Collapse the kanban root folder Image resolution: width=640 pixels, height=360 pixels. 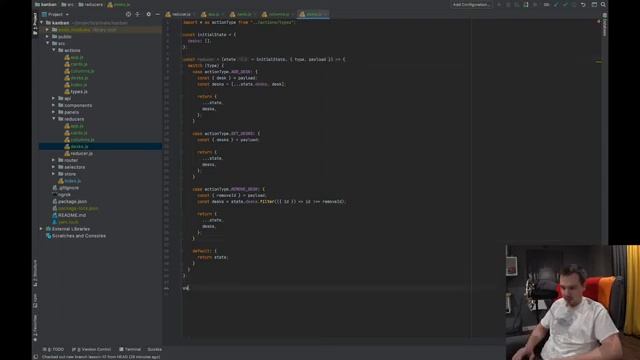[41, 23]
